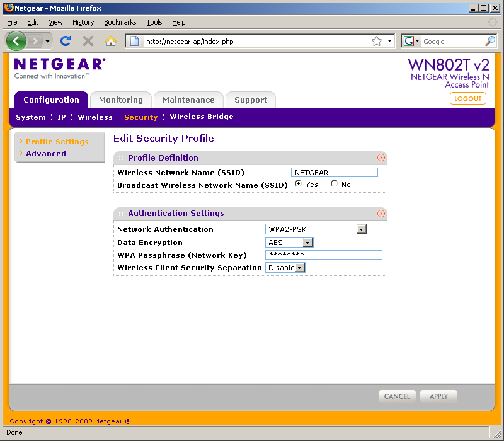Maximize the Firefox window
The width and height of the screenshot is (504, 441).
coord(483,8)
